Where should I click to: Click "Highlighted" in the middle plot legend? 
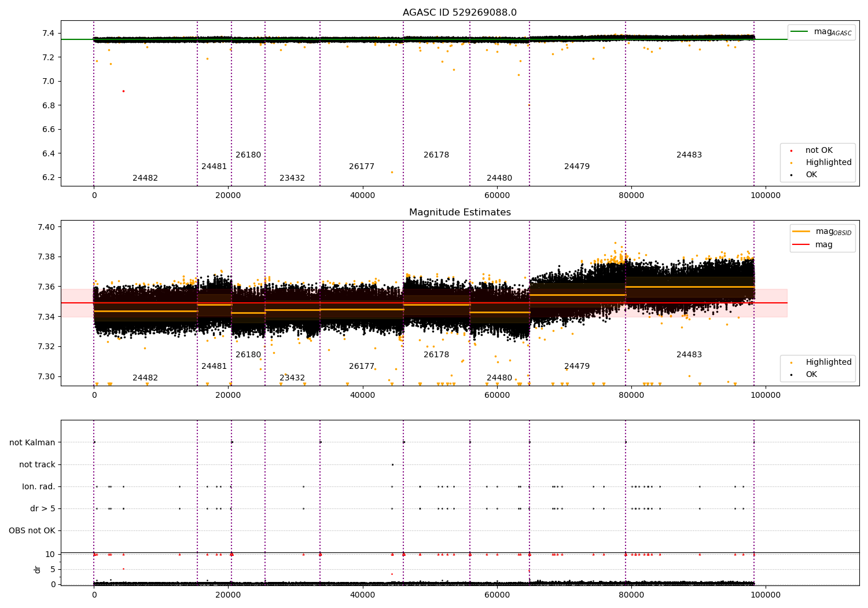pyautogui.click(x=828, y=362)
